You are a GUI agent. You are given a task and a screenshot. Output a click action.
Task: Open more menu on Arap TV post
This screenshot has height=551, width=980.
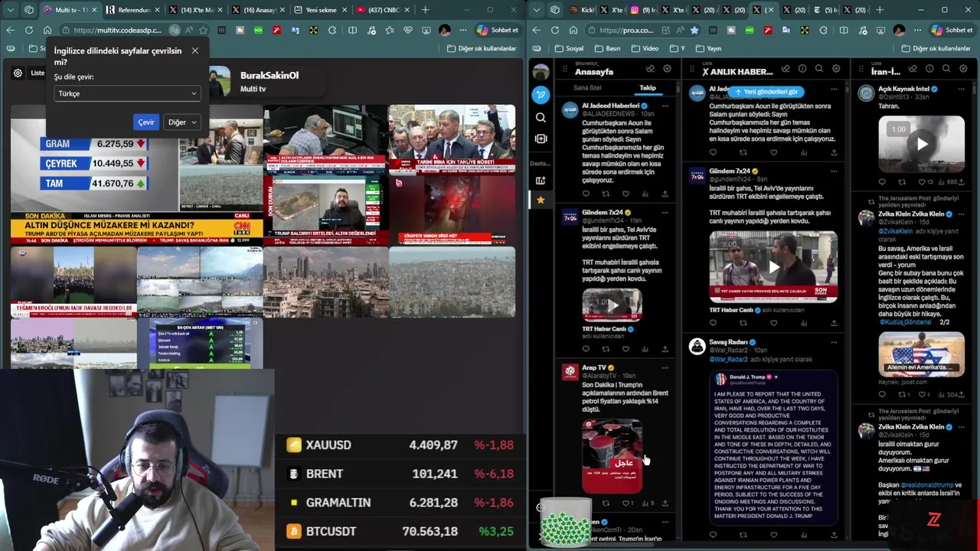pyautogui.click(x=665, y=368)
